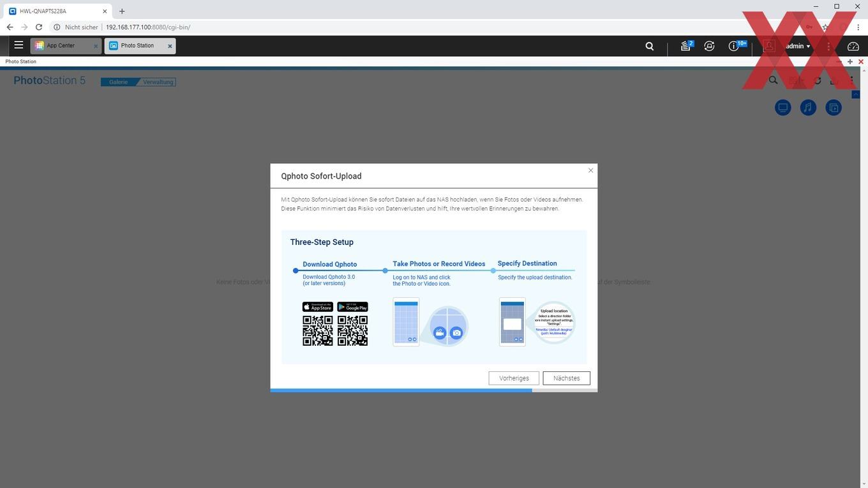868x488 pixels.
Task: Click the 'Specify the upload destination.' text
Action: click(535, 277)
